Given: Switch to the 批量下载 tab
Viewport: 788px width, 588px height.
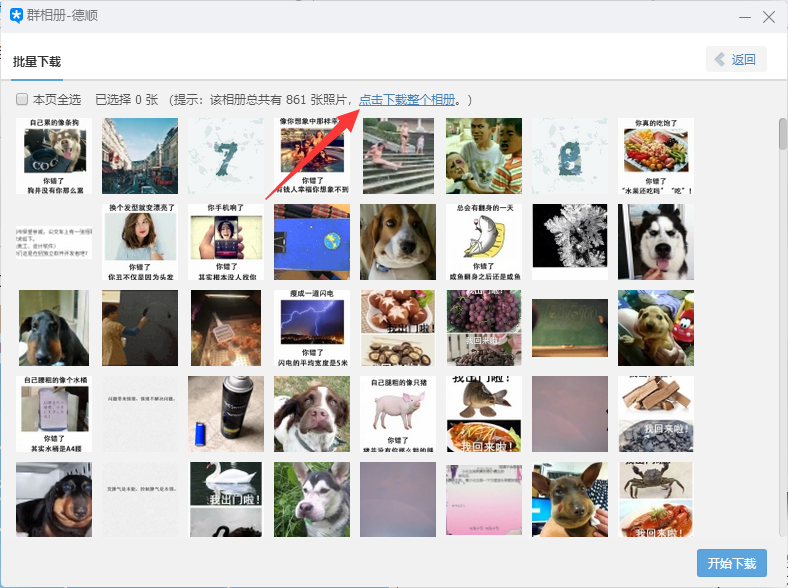Looking at the screenshot, I should (x=37, y=62).
